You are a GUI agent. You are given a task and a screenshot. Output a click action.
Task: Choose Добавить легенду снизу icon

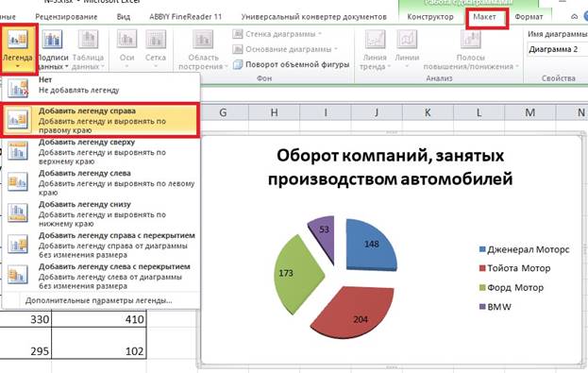[18, 212]
